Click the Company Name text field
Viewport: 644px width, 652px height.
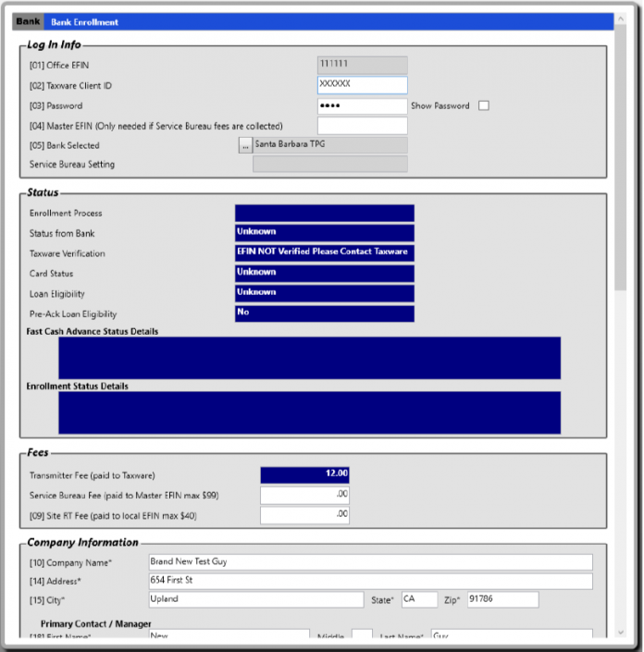point(369,562)
